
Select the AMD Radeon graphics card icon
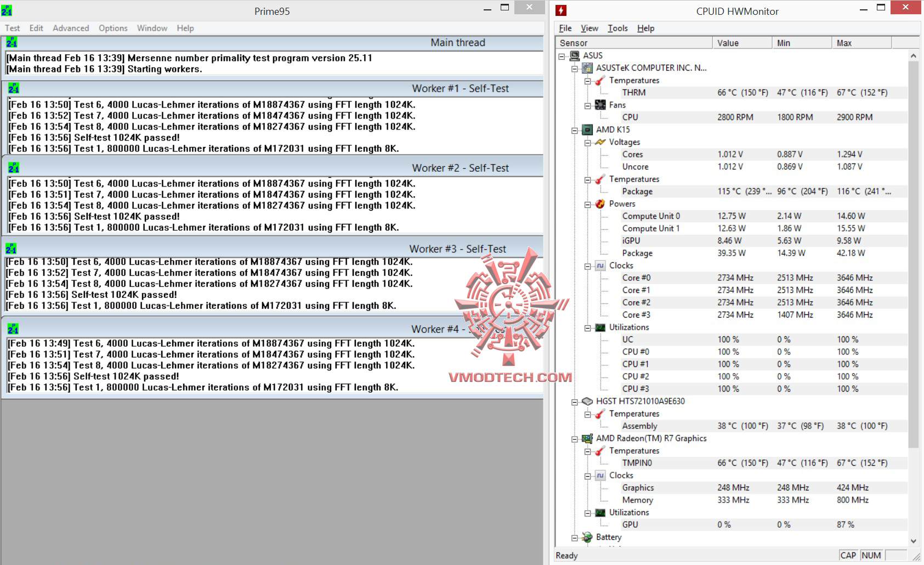[587, 438]
